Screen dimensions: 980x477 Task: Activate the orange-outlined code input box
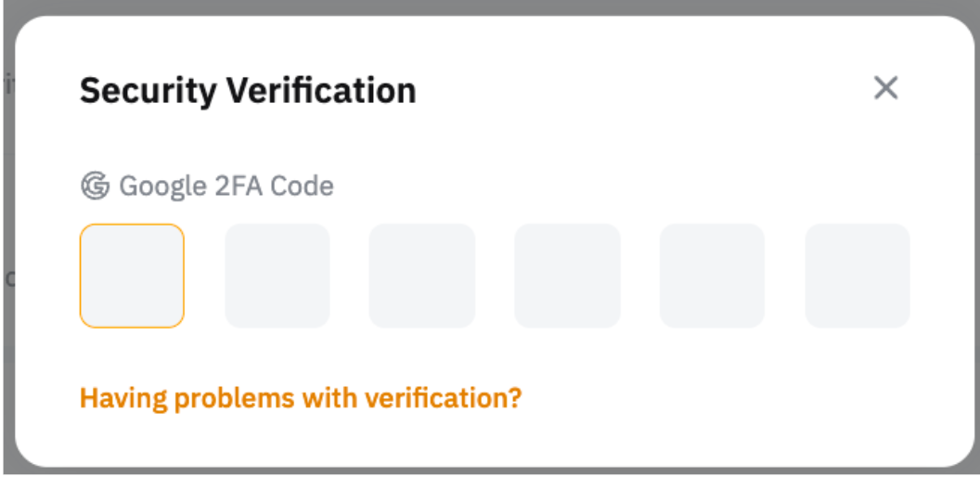[132, 276]
